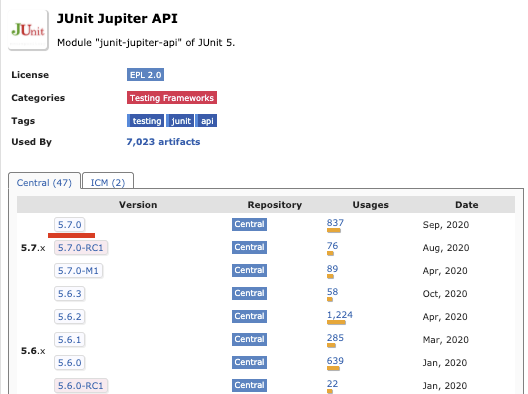Image resolution: width=528 pixels, height=394 pixels.
Task: Open the EPL 2.0 license tag
Action: (145, 75)
